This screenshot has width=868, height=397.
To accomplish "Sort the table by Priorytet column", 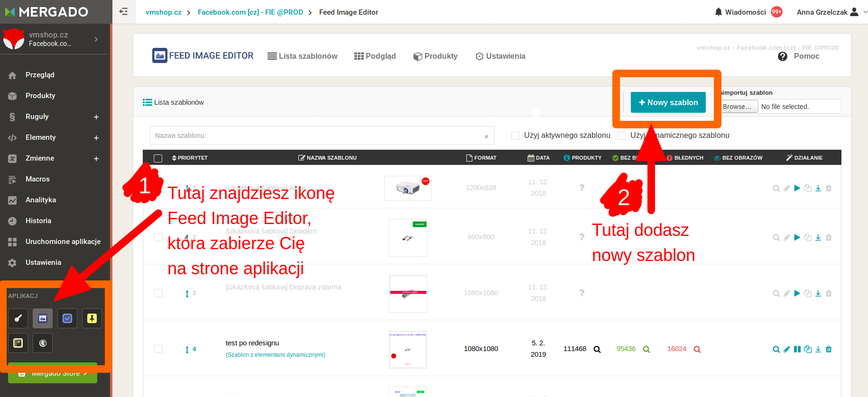I will [190, 158].
